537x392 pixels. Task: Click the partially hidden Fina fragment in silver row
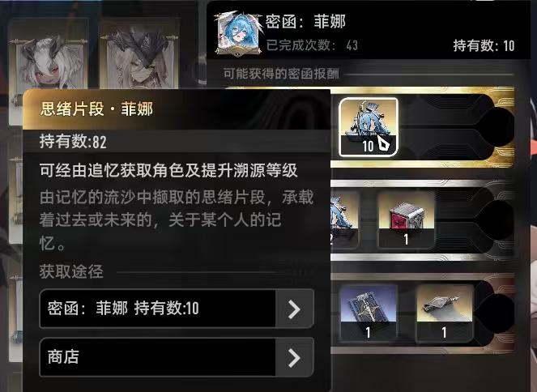point(344,219)
